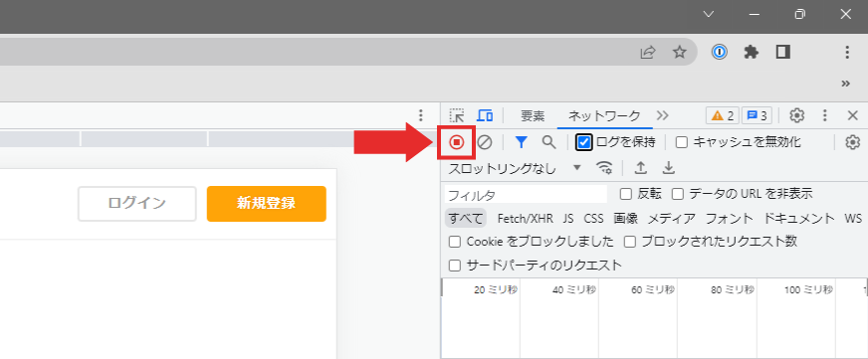Image resolution: width=868 pixels, height=359 pixels.
Task: Open Network panel settings gear
Action: click(x=852, y=143)
